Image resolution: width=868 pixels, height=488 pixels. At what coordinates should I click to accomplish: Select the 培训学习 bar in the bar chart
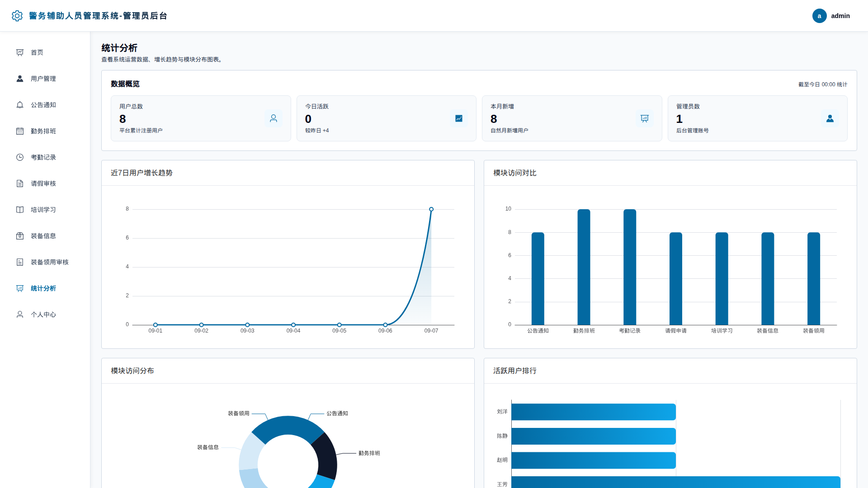pos(722,278)
